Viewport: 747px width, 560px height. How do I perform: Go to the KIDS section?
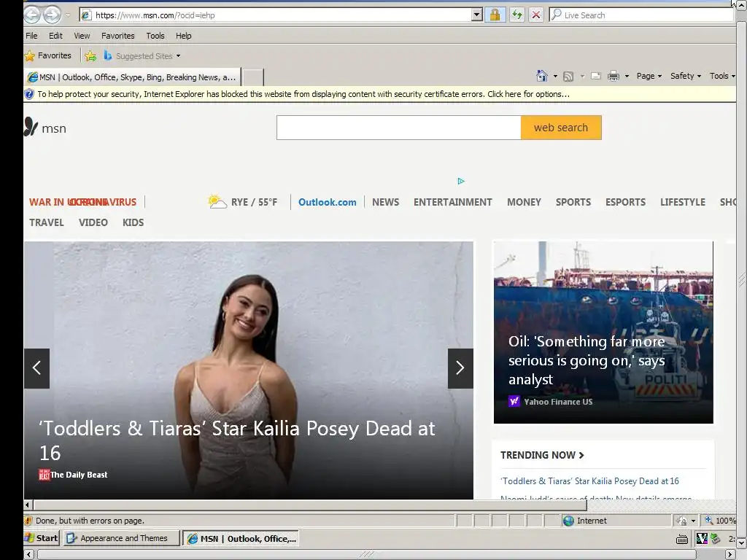(133, 222)
